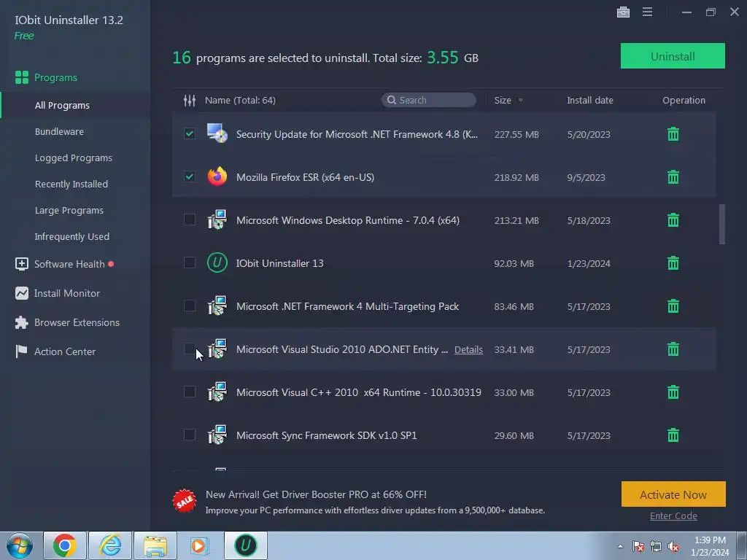Click the Mozilla Firefox program icon
This screenshot has width=747, height=560.
click(x=217, y=176)
